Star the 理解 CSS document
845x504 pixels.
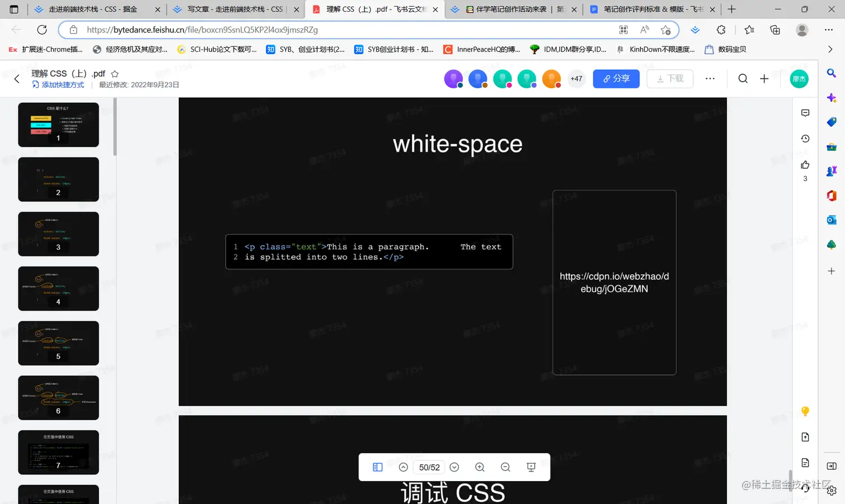[x=115, y=74]
